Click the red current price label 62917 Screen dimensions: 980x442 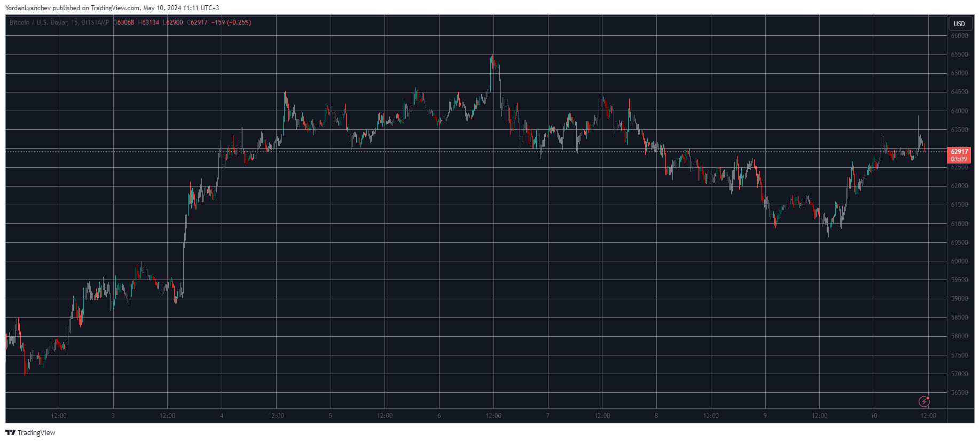[959, 152]
